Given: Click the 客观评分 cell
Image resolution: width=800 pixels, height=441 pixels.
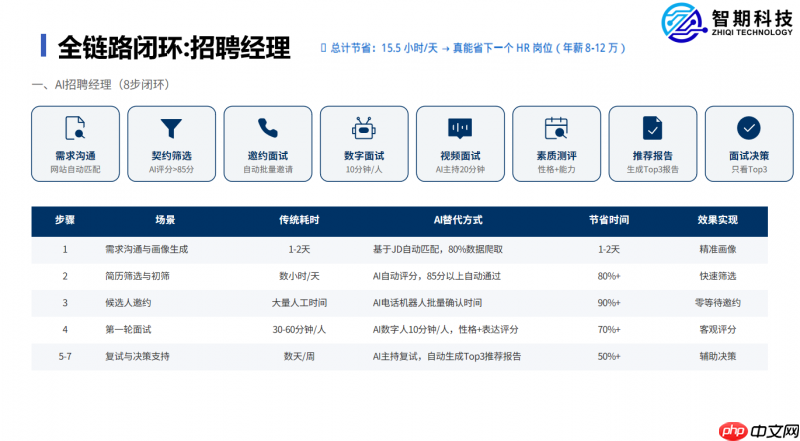Looking at the screenshot, I should (718, 330).
